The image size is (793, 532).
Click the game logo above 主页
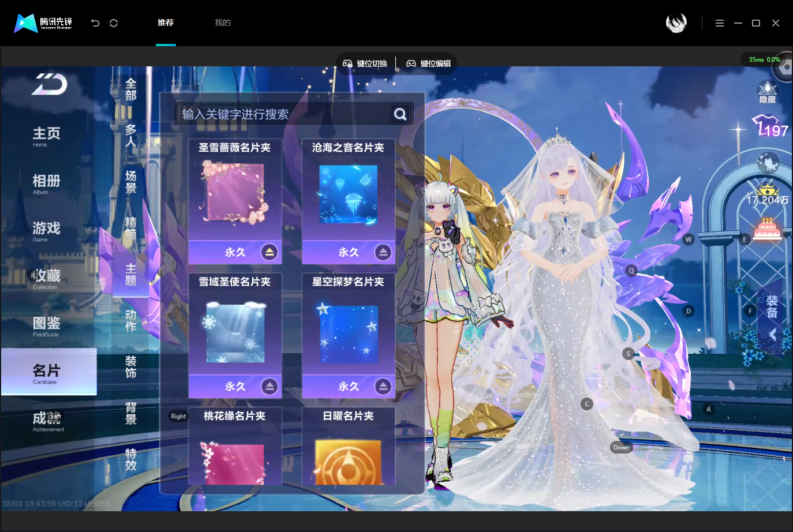(x=50, y=84)
